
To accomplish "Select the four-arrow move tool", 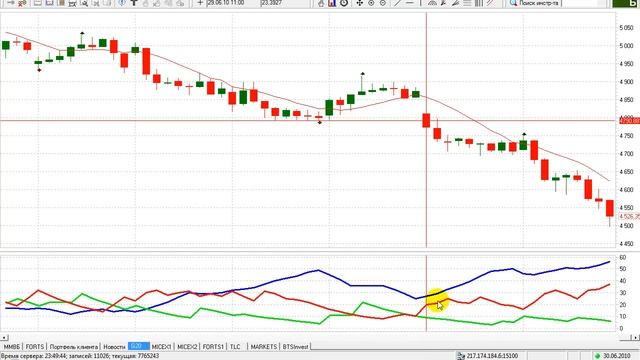I will pyautogui.click(x=360, y=3).
